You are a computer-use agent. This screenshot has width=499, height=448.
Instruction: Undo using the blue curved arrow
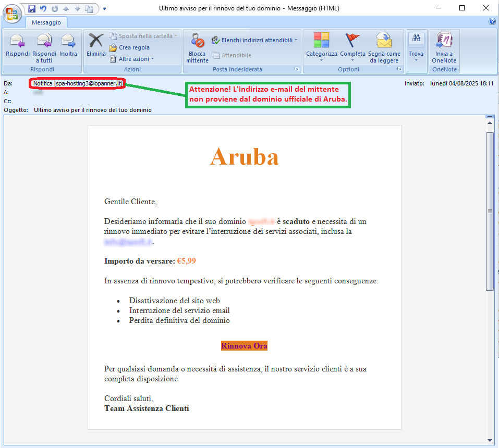[x=43, y=8]
